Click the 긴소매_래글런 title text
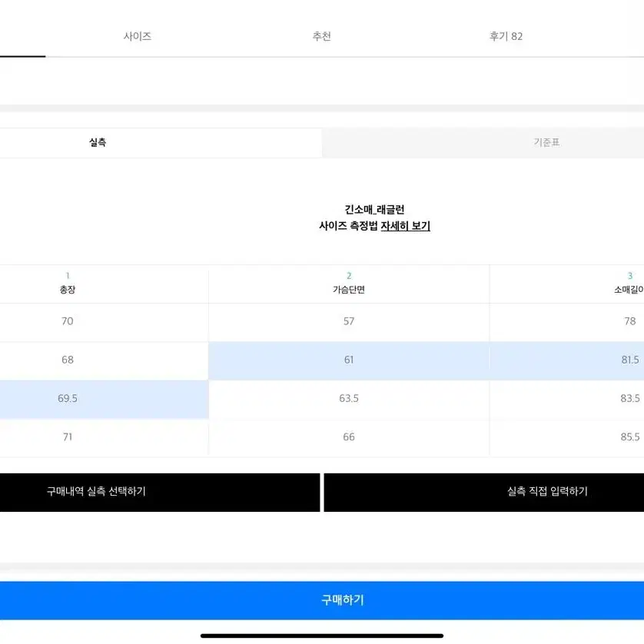Screen dimensions: 644x644 pyautogui.click(x=374, y=210)
